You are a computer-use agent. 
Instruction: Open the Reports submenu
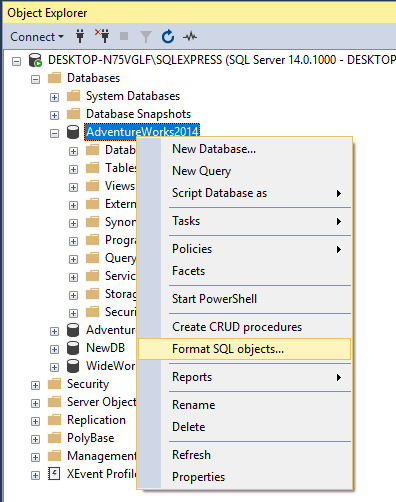pos(245,377)
